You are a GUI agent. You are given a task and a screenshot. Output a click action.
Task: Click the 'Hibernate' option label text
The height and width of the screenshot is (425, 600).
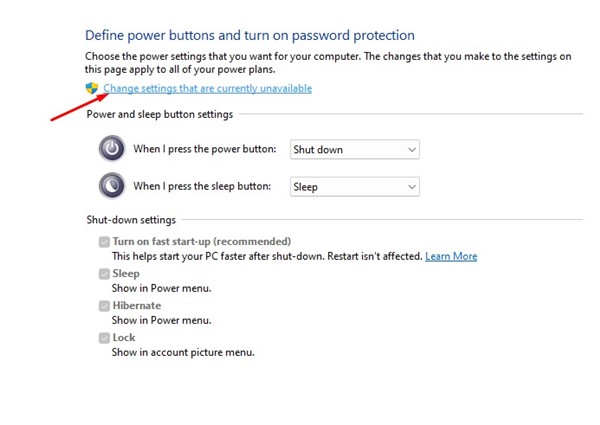136,306
